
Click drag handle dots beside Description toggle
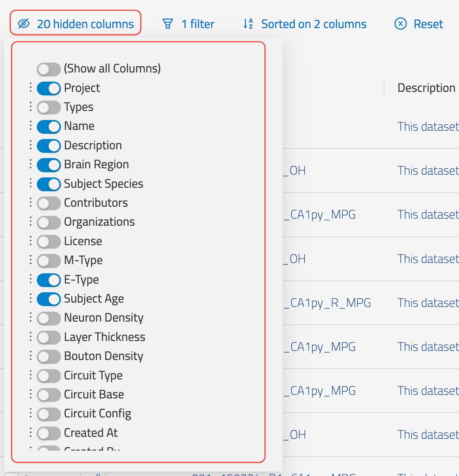click(x=30, y=145)
